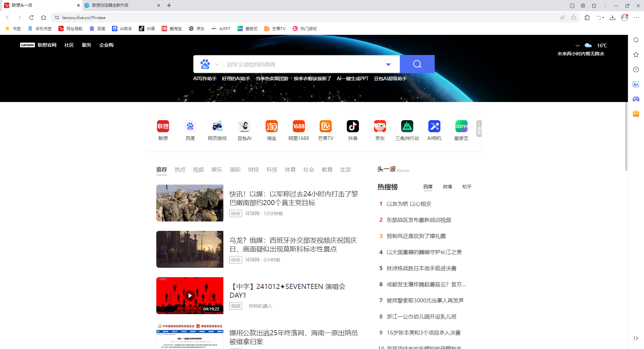Switch to the 视频 news category tab
644x349 pixels.
point(198,170)
